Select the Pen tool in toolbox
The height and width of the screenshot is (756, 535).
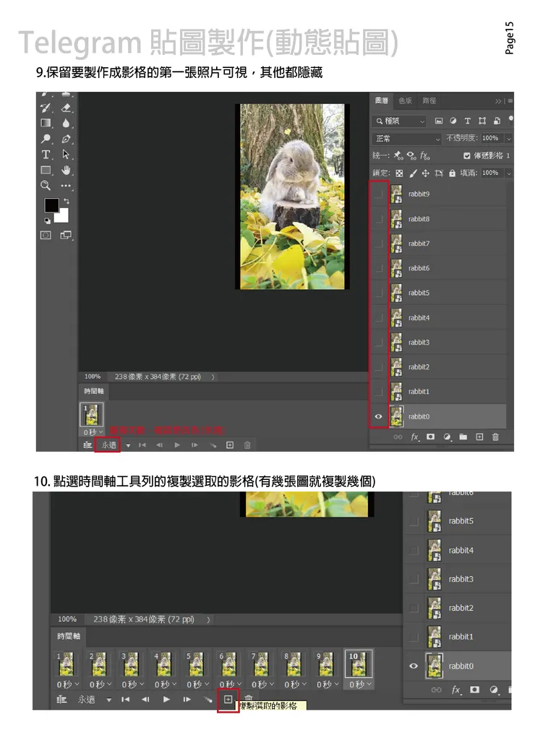pos(66,139)
